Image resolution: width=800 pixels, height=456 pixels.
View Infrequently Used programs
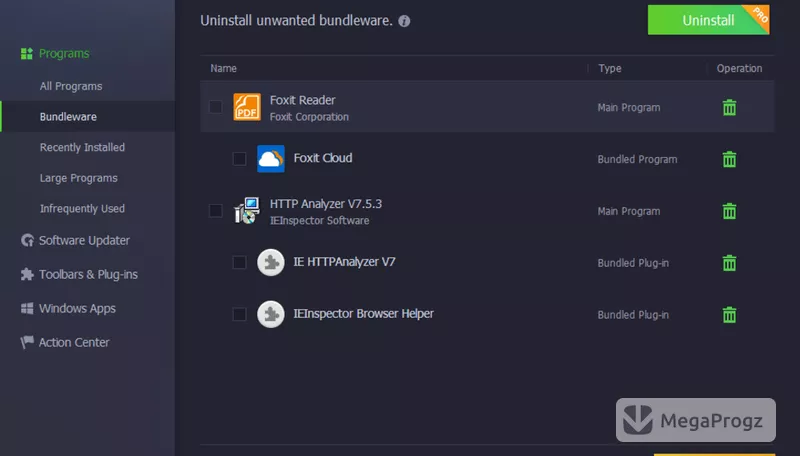[82, 209]
